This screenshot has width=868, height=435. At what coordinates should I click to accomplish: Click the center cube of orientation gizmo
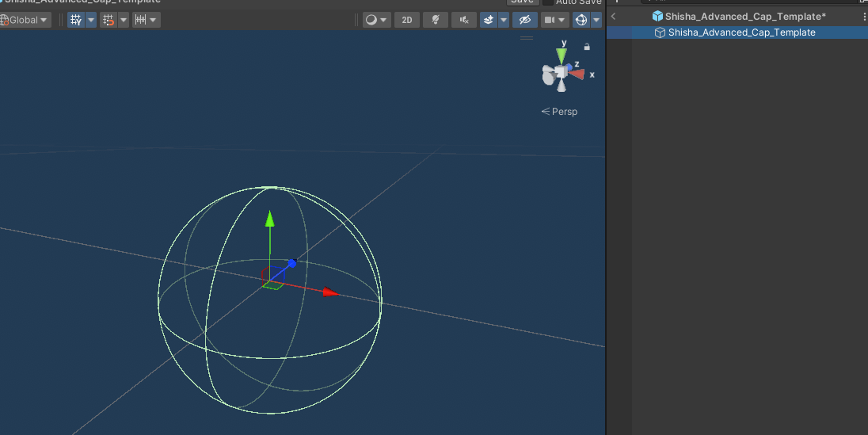click(x=562, y=72)
